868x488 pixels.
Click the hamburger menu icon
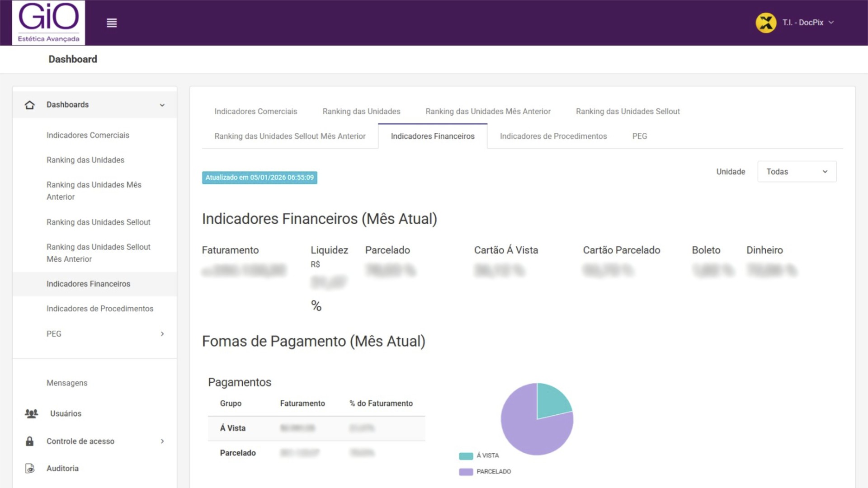click(x=112, y=23)
